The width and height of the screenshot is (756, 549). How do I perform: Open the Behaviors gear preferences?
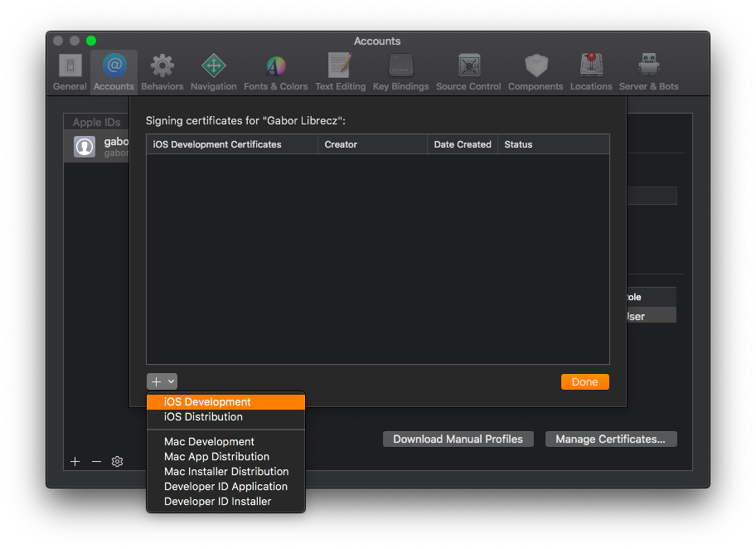click(162, 72)
